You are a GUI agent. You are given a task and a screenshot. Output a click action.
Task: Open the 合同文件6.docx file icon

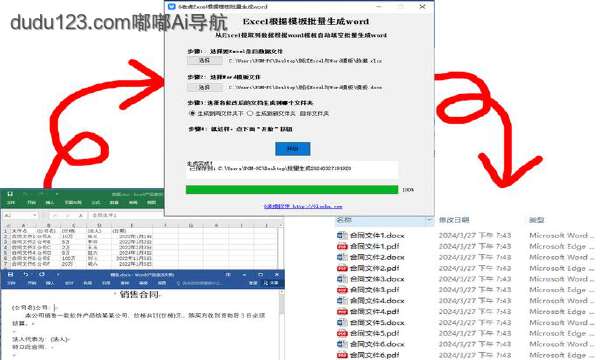(342, 344)
